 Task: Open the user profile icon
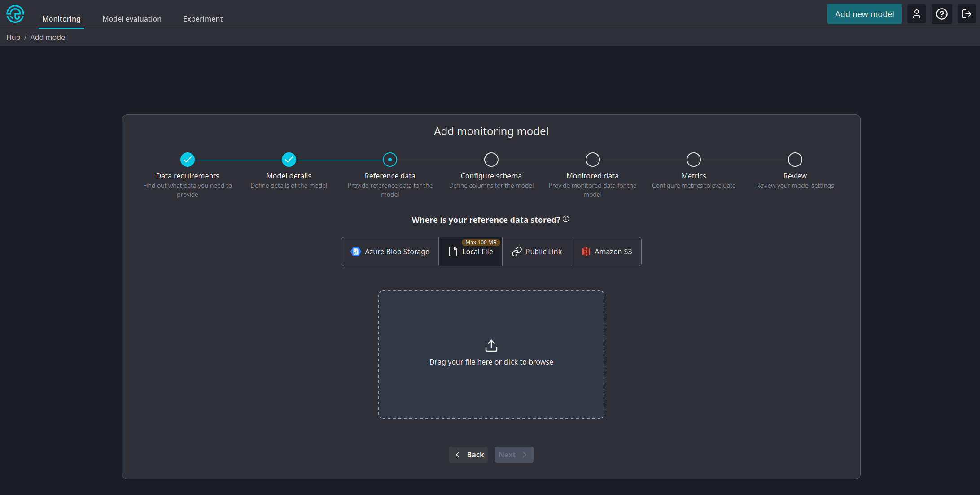[x=917, y=14]
